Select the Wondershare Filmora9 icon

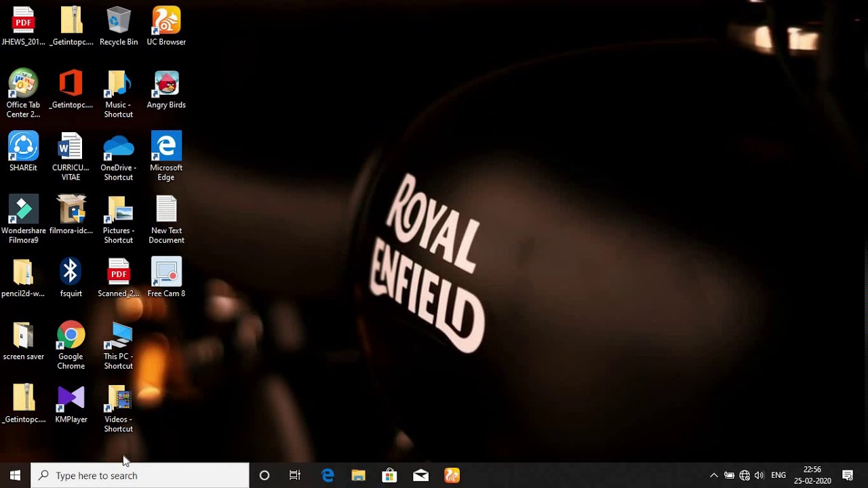[x=24, y=220]
